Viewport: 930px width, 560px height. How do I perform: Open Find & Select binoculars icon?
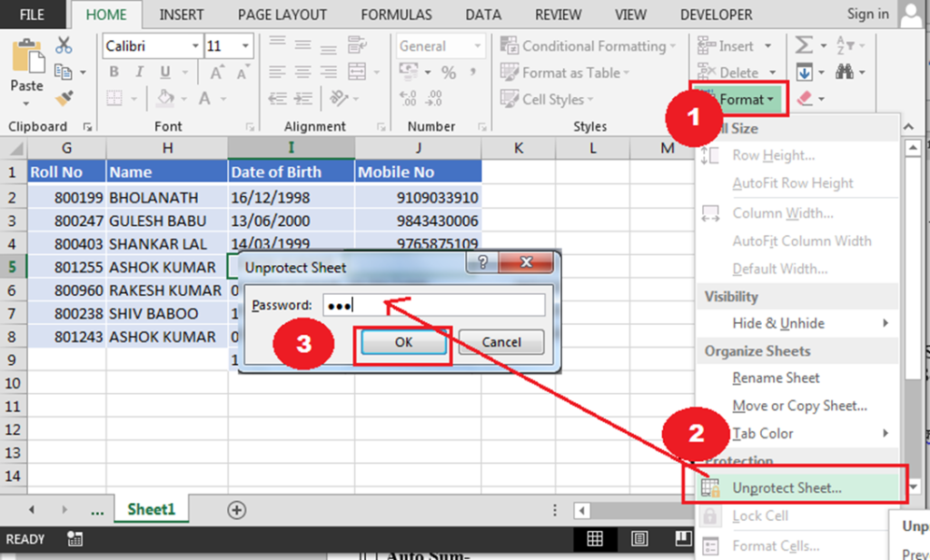coord(845,72)
